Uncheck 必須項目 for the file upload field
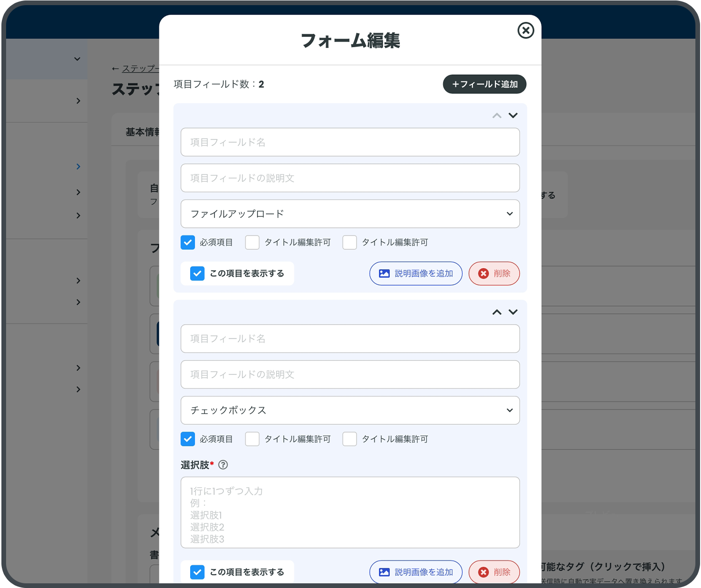Screen dimensions: 701x588 [x=188, y=242]
